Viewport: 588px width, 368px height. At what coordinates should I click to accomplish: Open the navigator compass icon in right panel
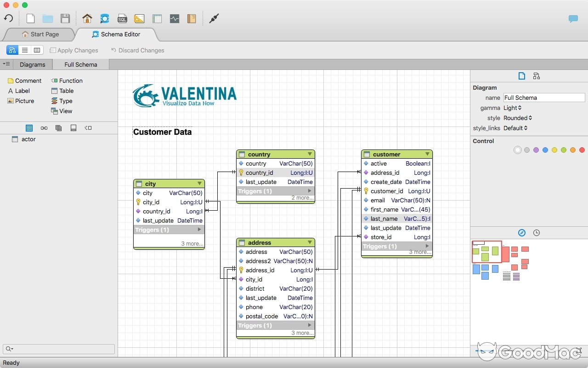522,233
